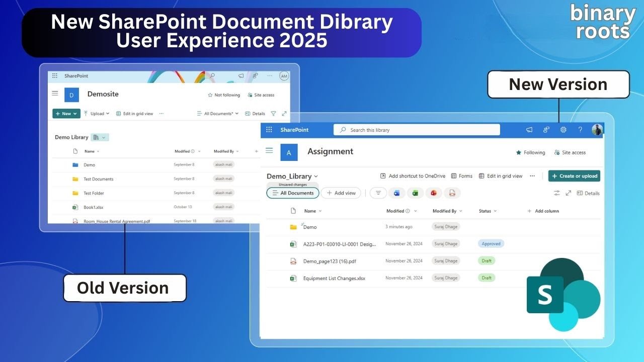This screenshot has height=362, width=644.
Task: Open the Test Documents folder in Demosite
Action: point(98,179)
